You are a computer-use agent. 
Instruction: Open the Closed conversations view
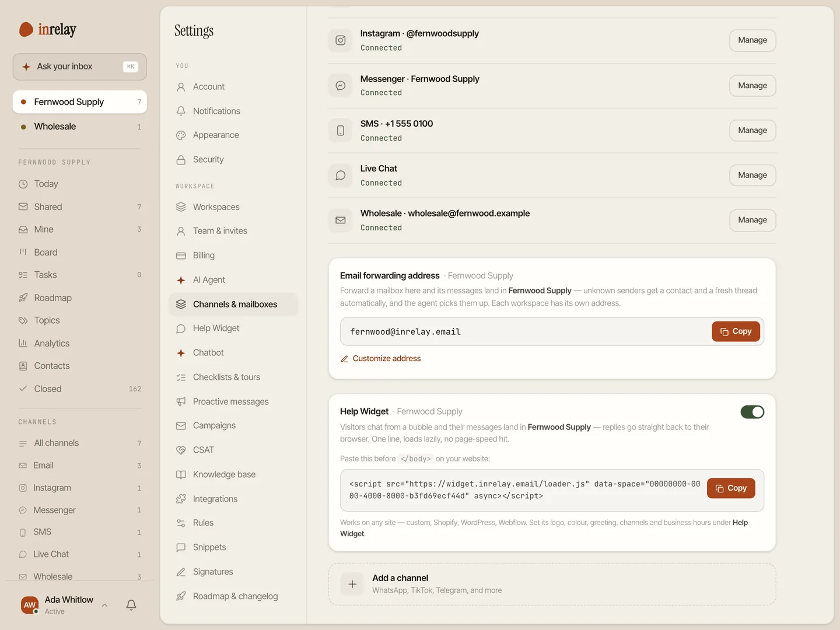(x=80, y=389)
